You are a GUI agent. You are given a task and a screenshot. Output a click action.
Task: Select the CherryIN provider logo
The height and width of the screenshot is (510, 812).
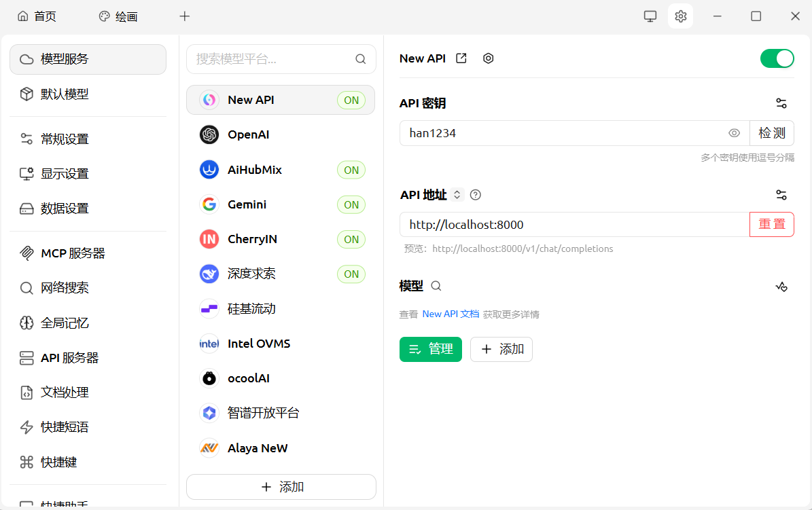pos(209,239)
